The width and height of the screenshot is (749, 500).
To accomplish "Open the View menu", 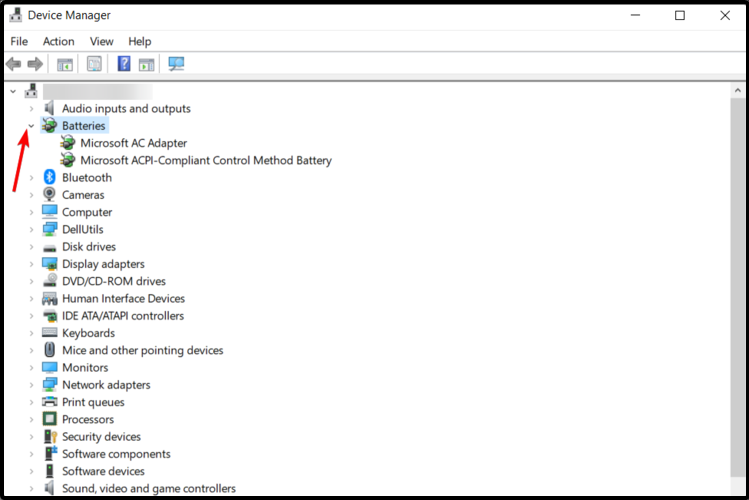I will pyautogui.click(x=102, y=42).
